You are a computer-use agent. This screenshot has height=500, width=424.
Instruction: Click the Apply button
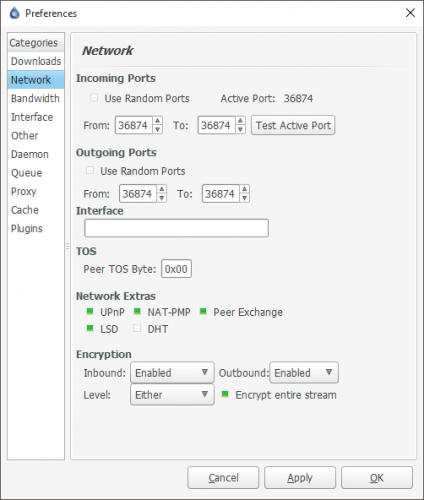300,478
